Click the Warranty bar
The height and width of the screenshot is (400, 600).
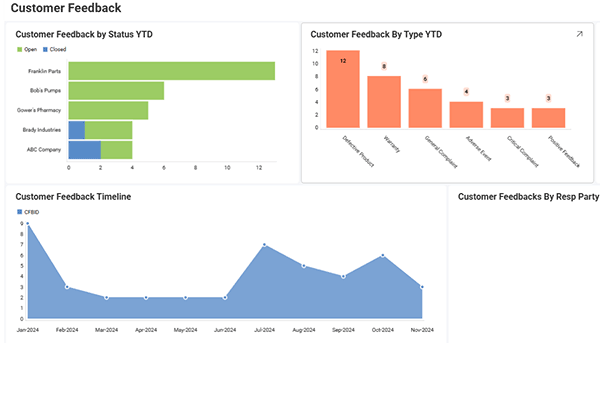384,102
